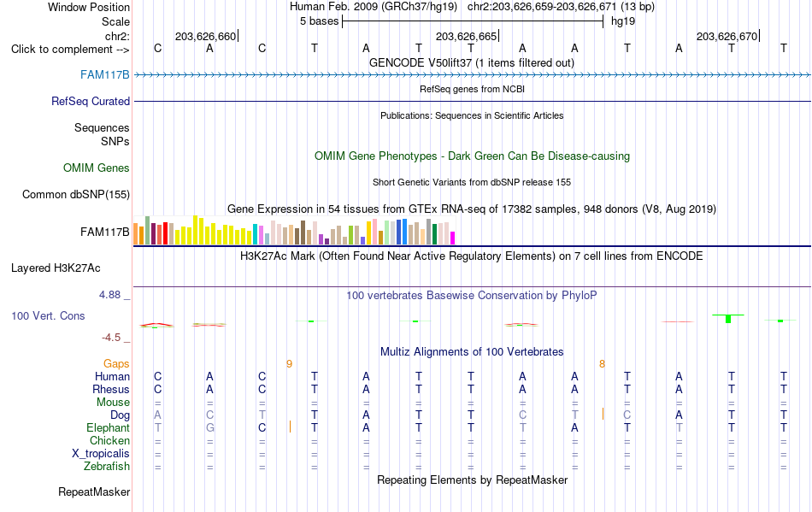812x512 pixels.
Task: Click the -4.5 PhyloP lower scale value
Action: (x=111, y=338)
